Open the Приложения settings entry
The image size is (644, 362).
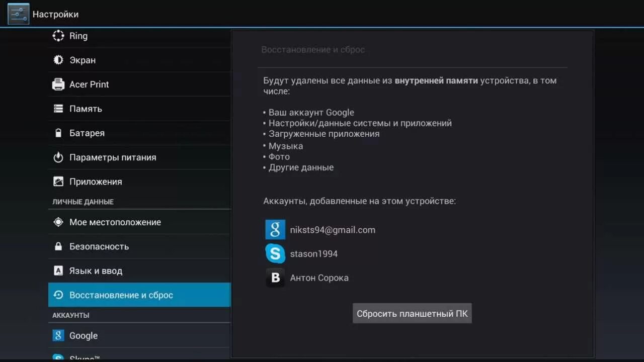pyautogui.click(x=139, y=182)
